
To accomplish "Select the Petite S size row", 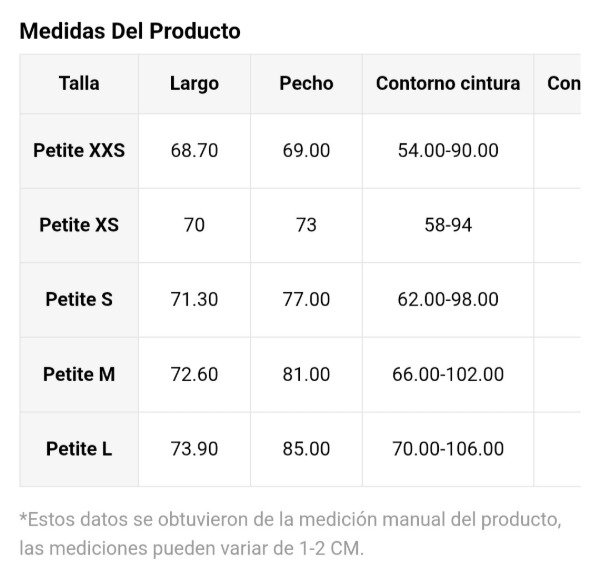I will tap(79, 299).
